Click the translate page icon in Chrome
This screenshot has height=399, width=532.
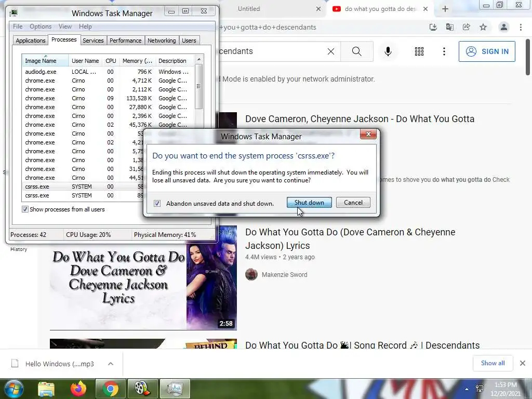click(x=449, y=27)
